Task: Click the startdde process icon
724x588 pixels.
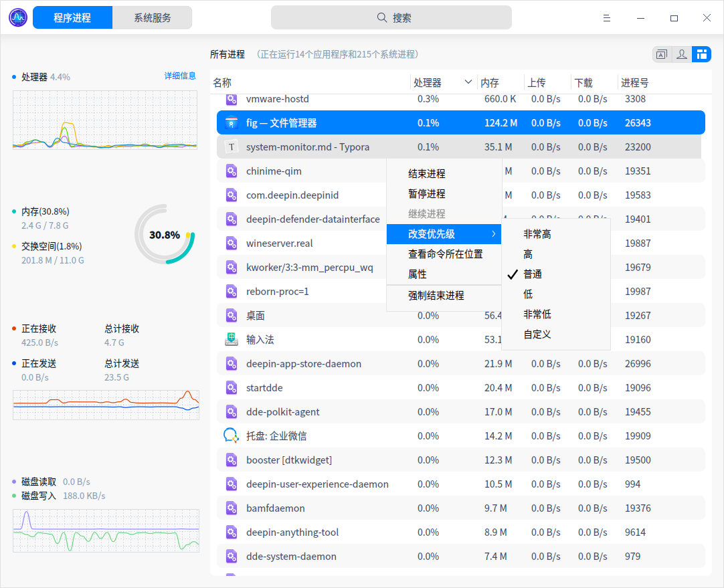Action: 232,388
